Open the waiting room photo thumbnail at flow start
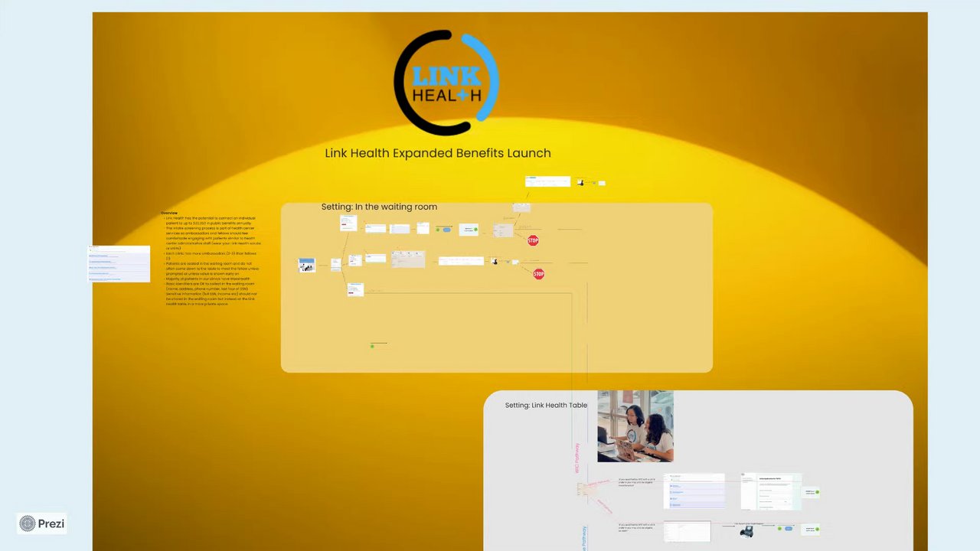Viewport: 980px width, 551px height. 307,266
